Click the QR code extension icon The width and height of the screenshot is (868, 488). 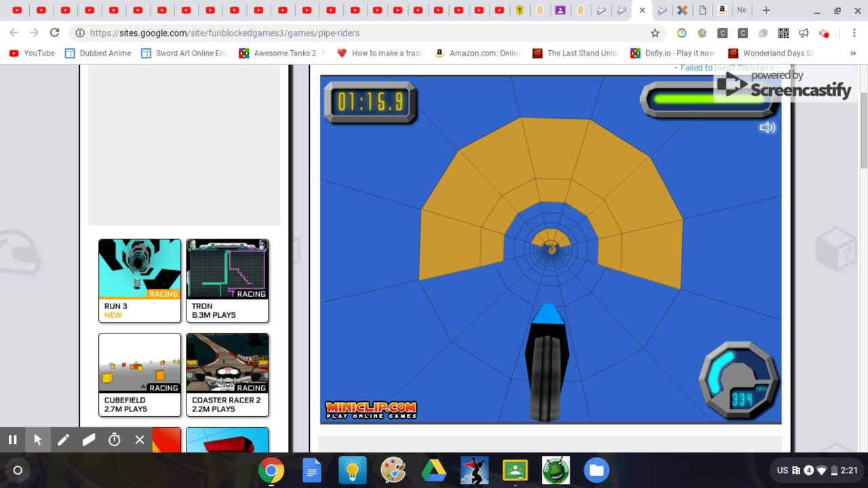tap(783, 33)
